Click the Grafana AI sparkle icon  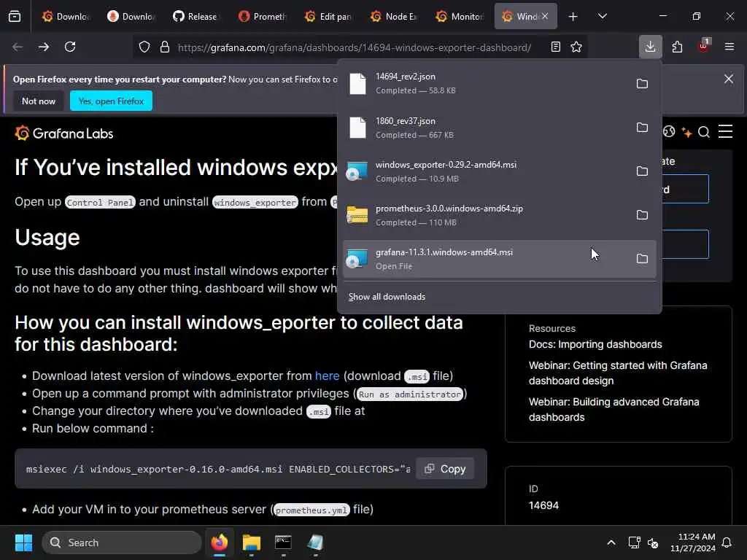point(686,132)
